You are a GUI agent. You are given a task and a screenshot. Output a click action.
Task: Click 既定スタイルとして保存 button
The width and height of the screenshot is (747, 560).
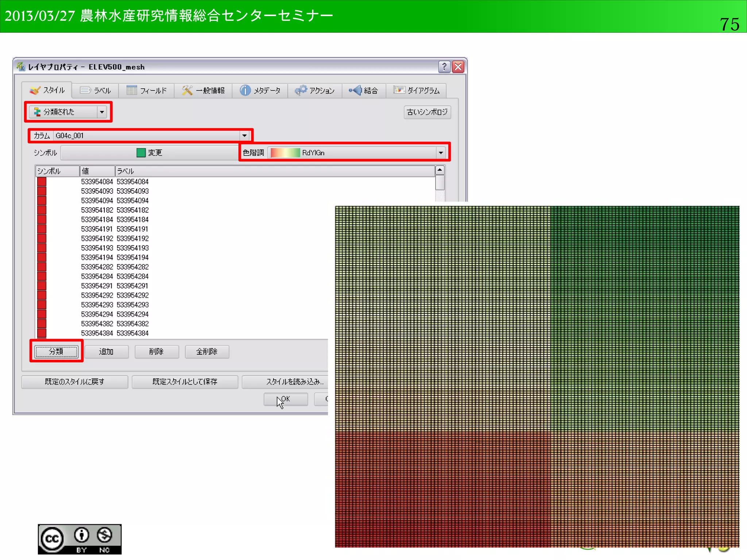pyautogui.click(x=185, y=382)
